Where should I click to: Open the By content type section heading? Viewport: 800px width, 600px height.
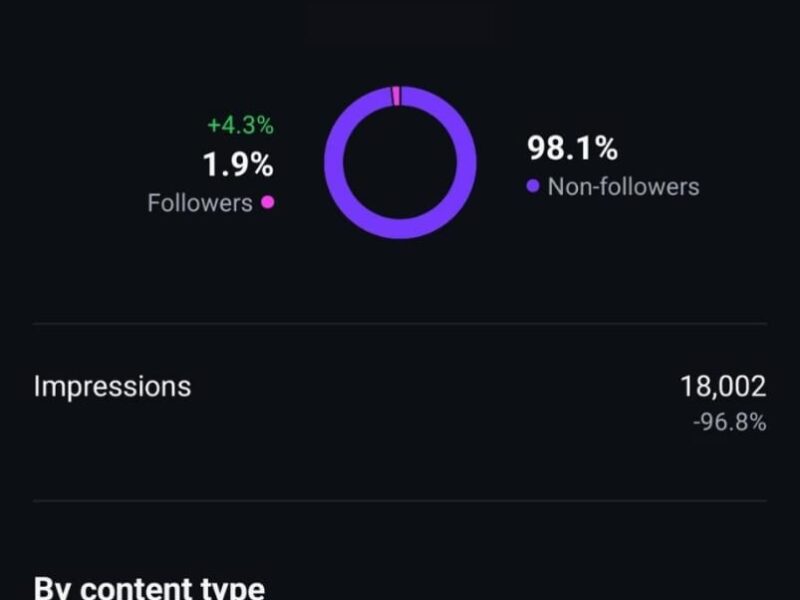149,587
